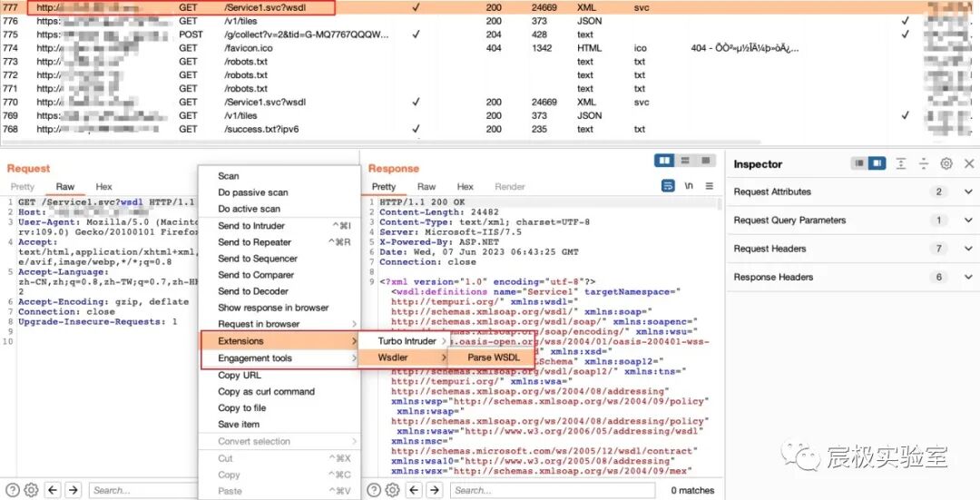The image size is (980, 500).
Task: Switch Request view to Pretty tab
Action: tap(23, 186)
